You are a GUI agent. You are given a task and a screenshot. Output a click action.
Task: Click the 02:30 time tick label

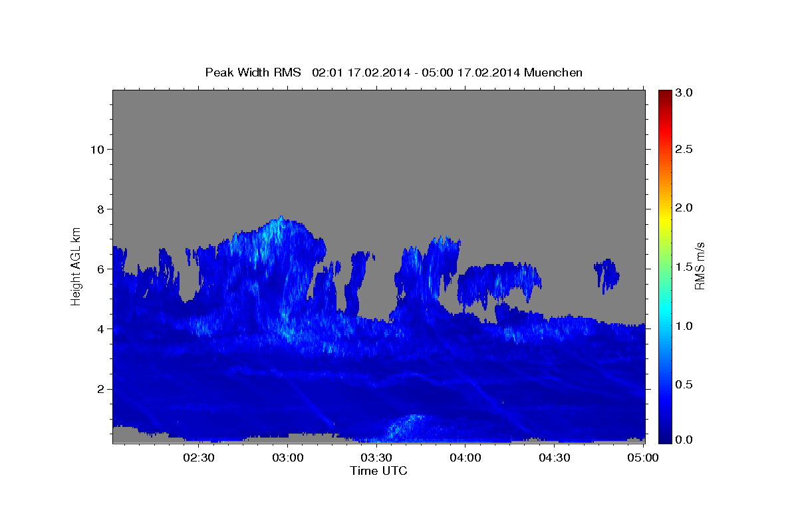point(199,458)
